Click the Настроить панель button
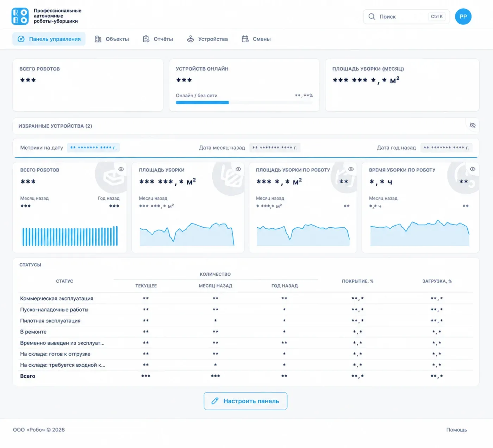 coord(245,401)
